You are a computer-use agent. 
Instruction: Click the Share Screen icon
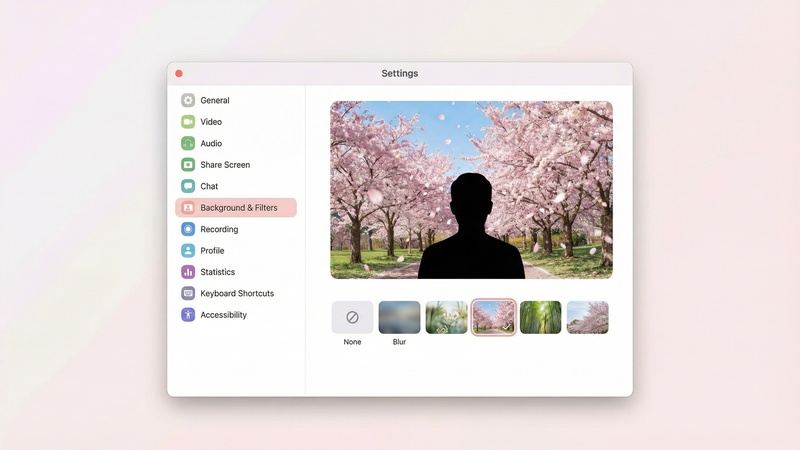(188, 164)
